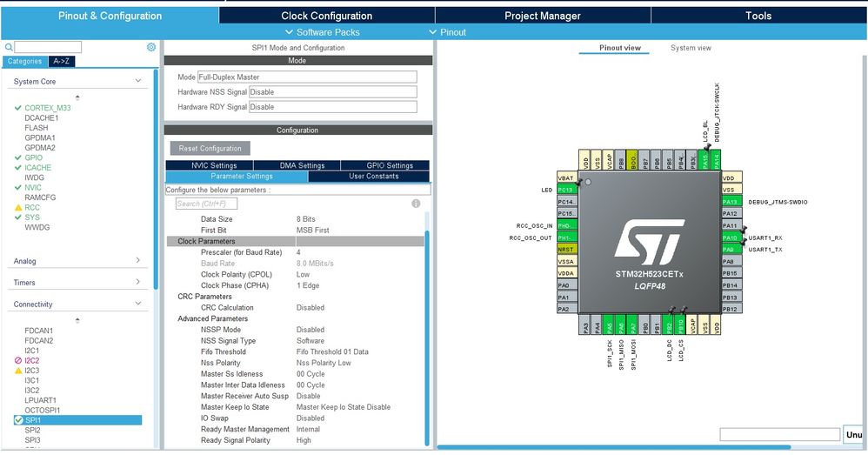Select GPDMA1 in System Core list
This screenshot has width=868, height=455.
tap(40, 137)
